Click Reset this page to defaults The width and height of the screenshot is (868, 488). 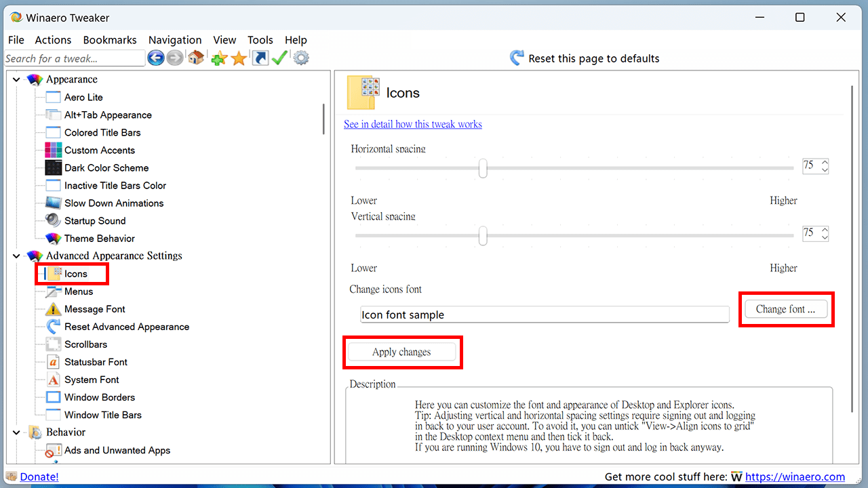[585, 58]
